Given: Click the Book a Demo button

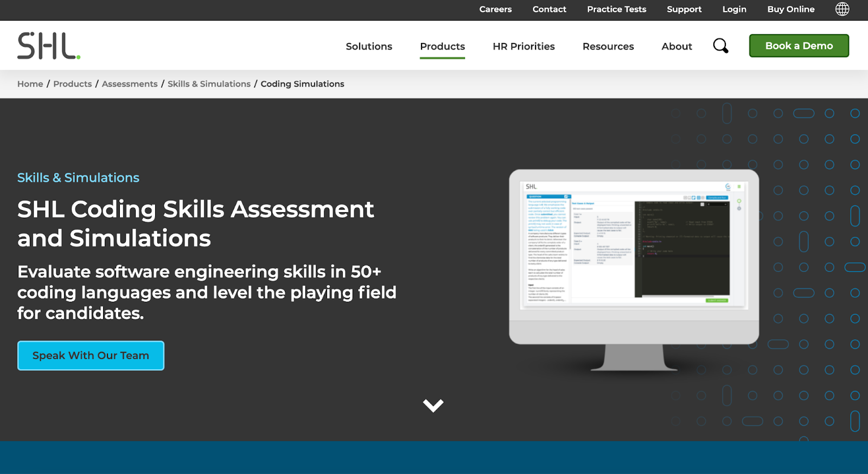Looking at the screenshot, I should [799, 46].
